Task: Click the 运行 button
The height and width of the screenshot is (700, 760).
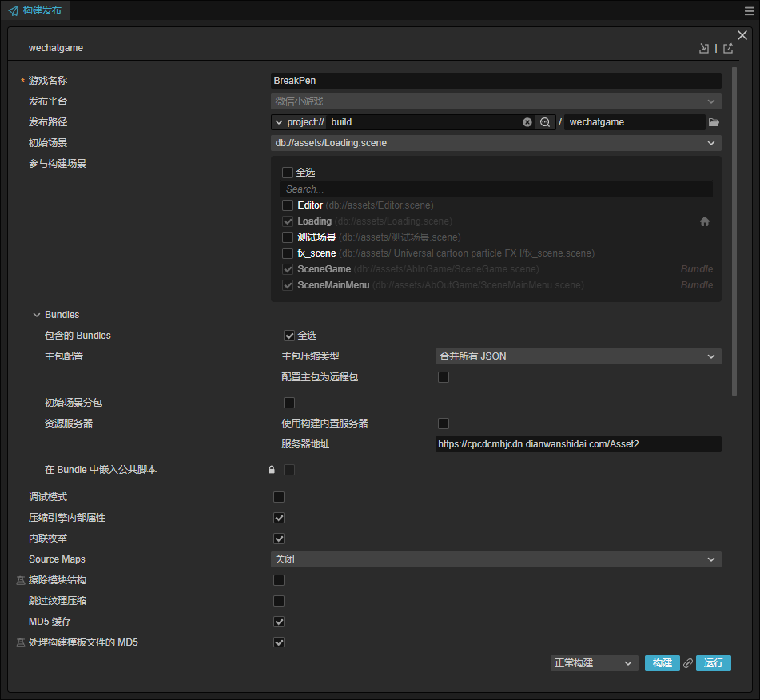Action: (713, 663)
